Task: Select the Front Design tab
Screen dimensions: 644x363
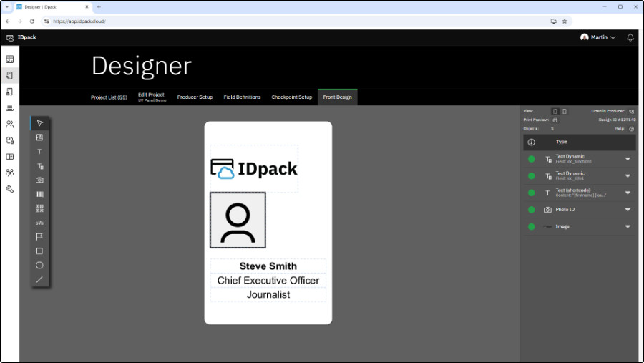Action: [x=337, y=97]
